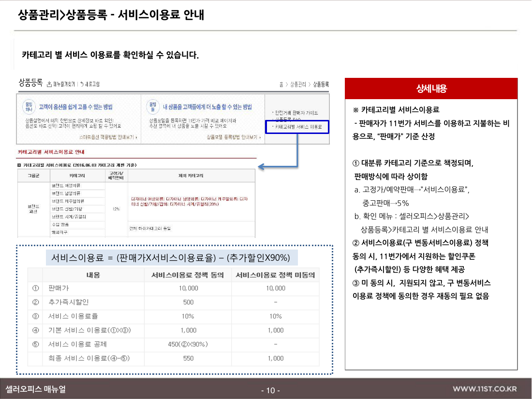The height and width of the screenshot is (399, 532).
Task: Select the 브랜드 캐주얼의류 category row
Action: point(78,201)
